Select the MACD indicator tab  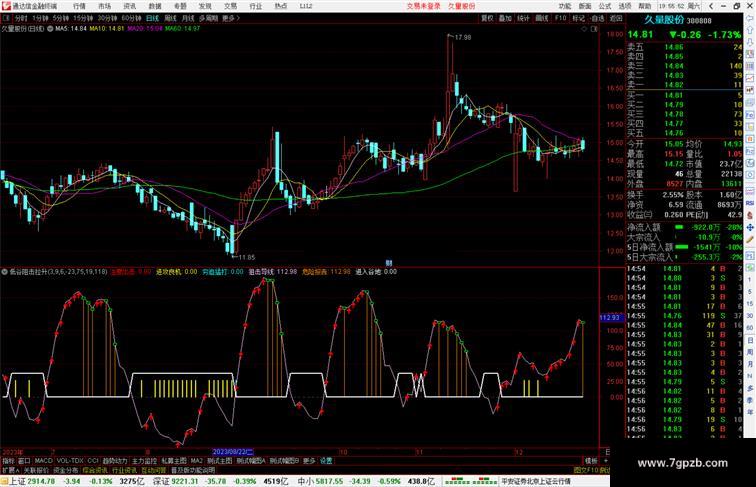pos(43,461)
